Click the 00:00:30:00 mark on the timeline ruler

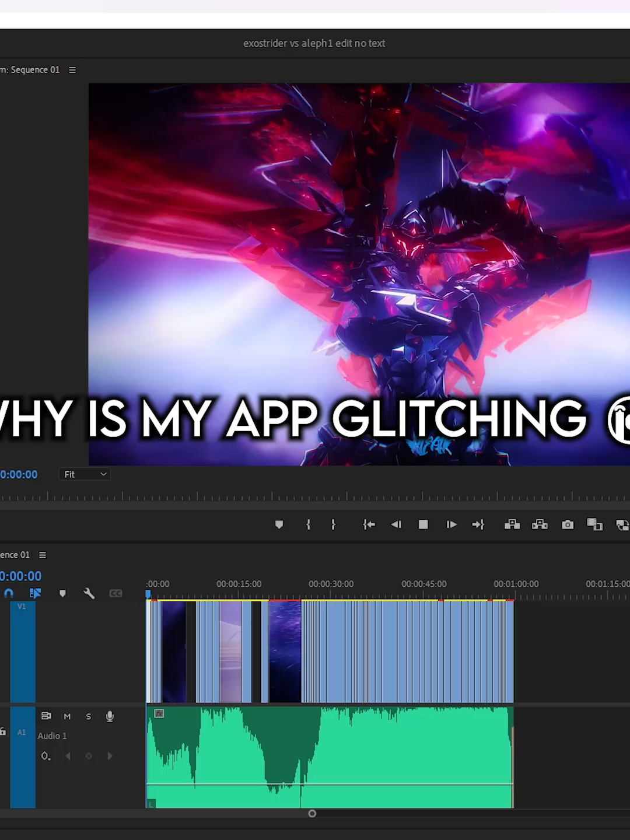pos(331,584)
